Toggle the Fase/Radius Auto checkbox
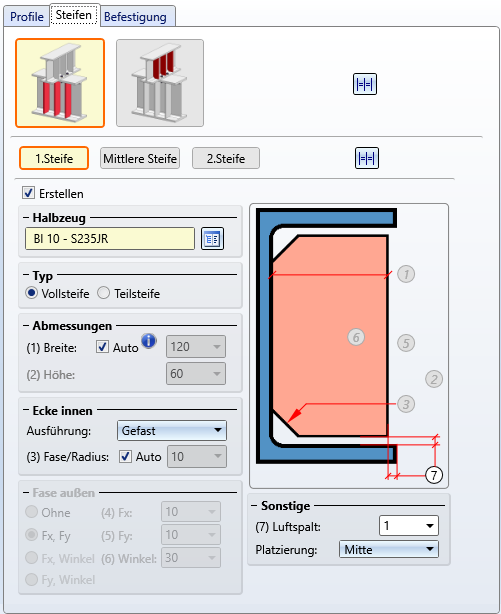 (x=125, y=457)
